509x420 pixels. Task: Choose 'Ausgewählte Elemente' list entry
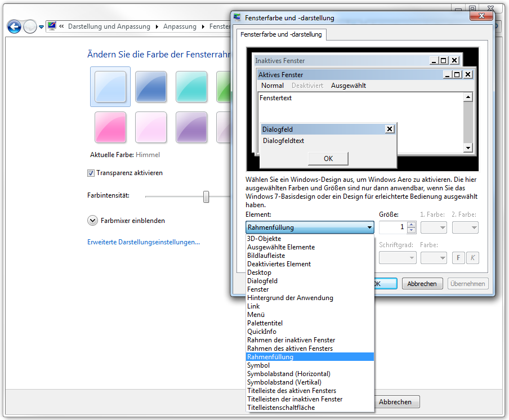click(310, 247)
